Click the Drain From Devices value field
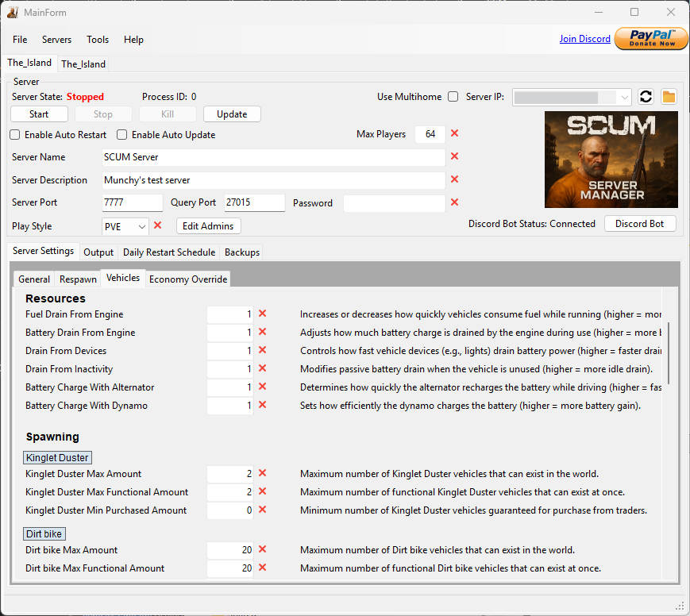 (x=229, y=351)
